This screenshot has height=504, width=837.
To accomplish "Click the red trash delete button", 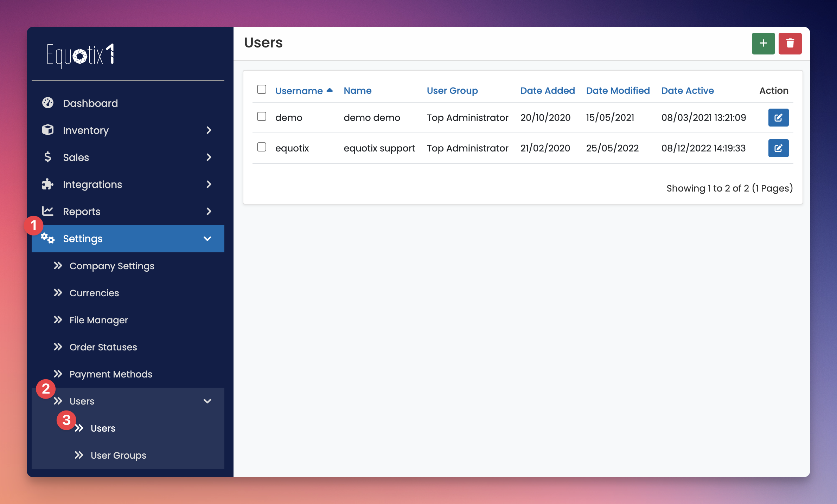I will [790, 44].
